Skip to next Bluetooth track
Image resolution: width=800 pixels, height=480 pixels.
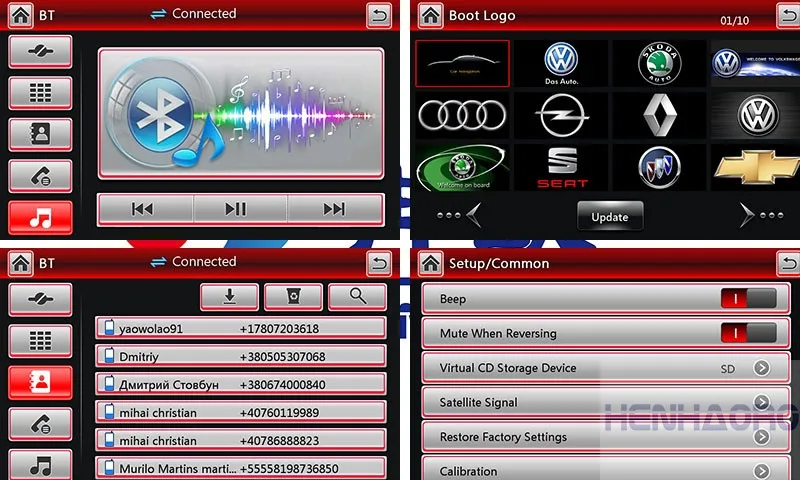335,209
